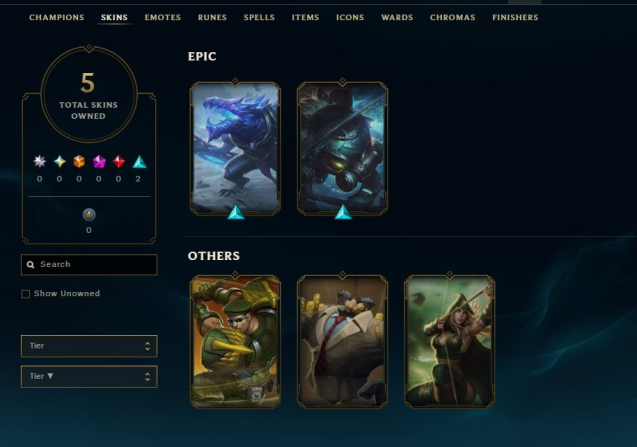This screenshot has height=447, width=637.
Task: Focus the skin Search field
Action: click(89, 265)
